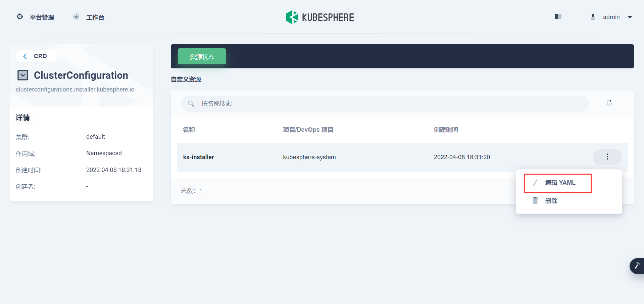
Task: Open the admin account dropdown
Action: 630,17
